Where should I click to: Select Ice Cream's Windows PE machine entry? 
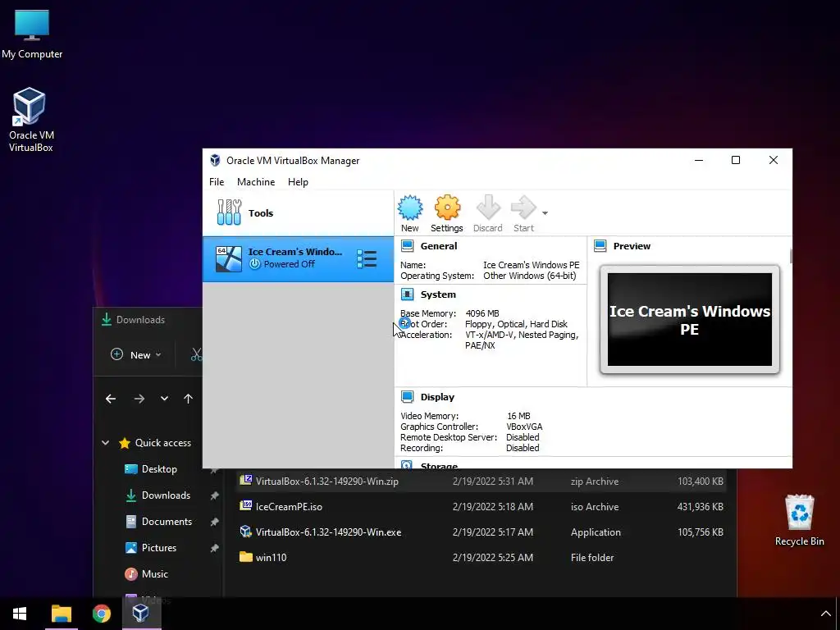coord(298,258)
